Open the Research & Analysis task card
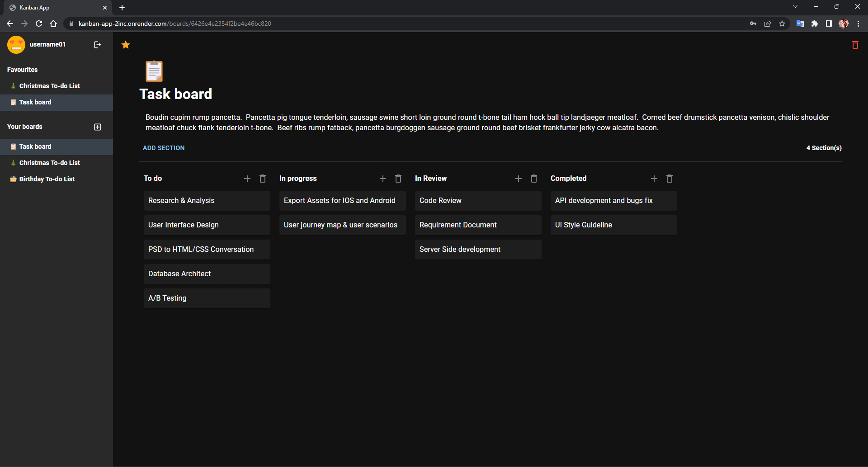868x467 pixels. 207,200
